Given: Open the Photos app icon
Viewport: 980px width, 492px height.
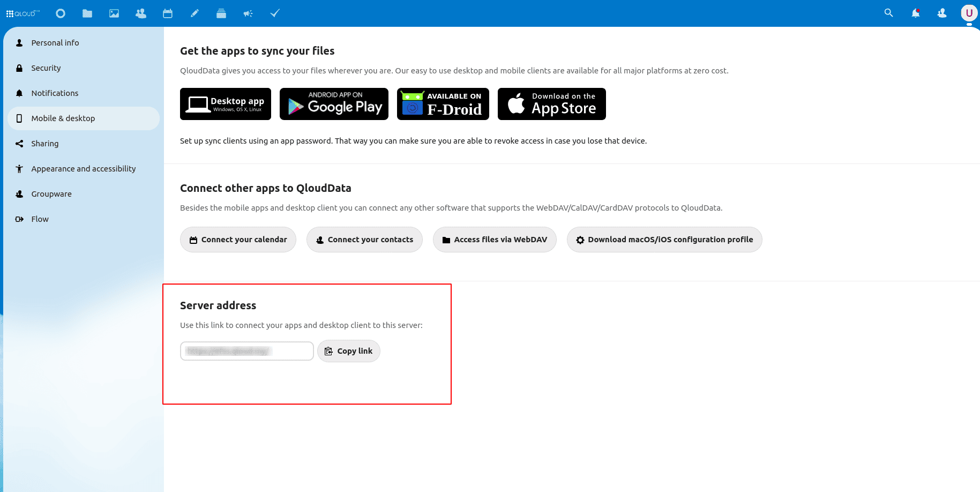Looking at the screenshot, I should 114,13.
